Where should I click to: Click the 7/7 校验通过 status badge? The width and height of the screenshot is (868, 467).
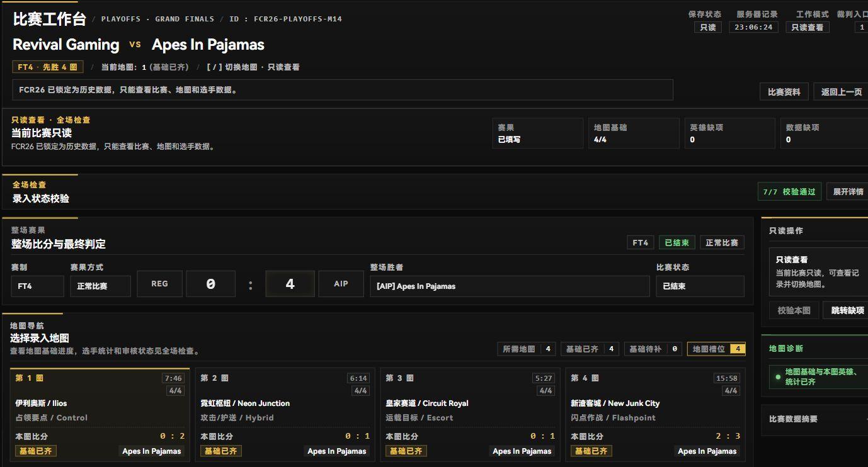pyautogui.click(x=789, y=192)
